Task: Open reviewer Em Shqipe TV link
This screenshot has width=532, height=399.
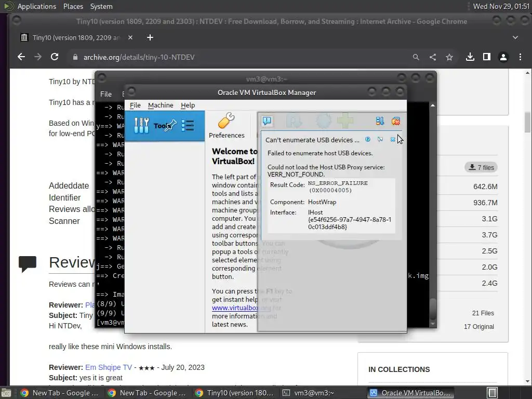Action: 108,367
